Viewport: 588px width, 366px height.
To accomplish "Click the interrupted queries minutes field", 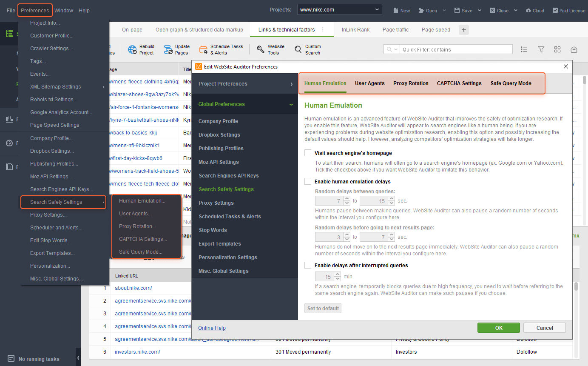I will (x=324, y=277).
